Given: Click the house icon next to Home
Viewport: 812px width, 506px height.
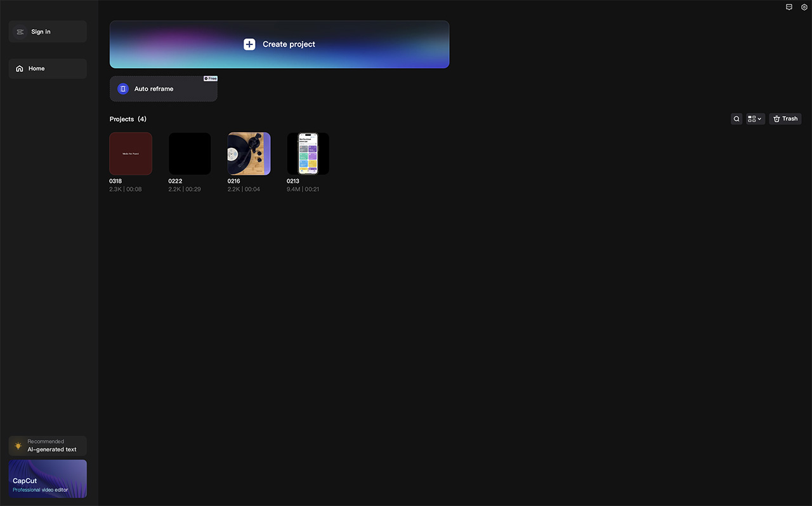Looking at the screenshot, I should 20,69.
